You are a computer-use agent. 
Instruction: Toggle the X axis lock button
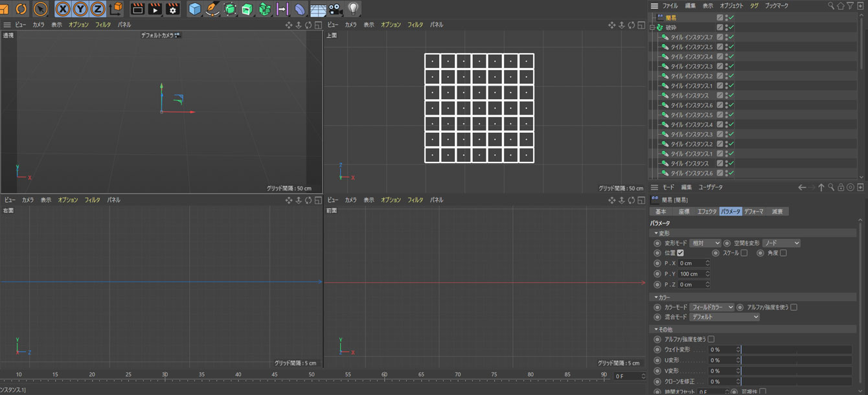point(63,9)
